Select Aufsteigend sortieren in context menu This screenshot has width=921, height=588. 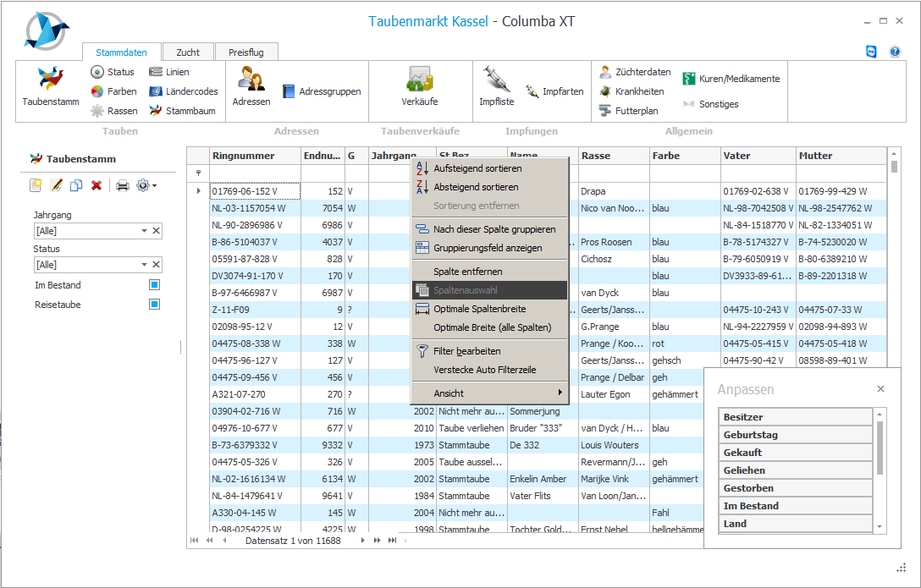click(476, 168)
